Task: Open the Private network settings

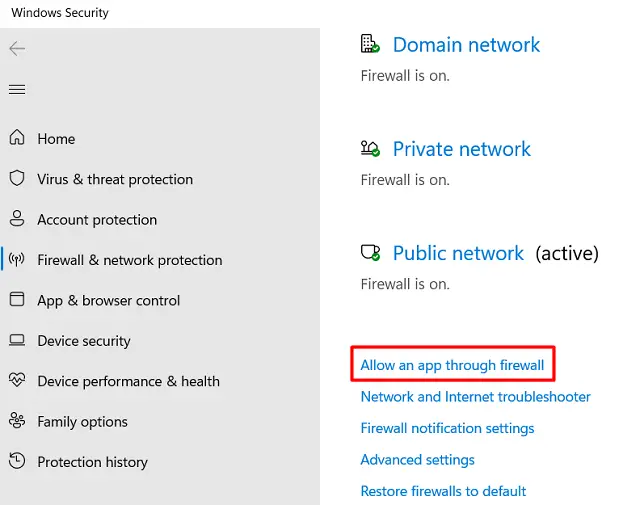Action: point(461,149)
